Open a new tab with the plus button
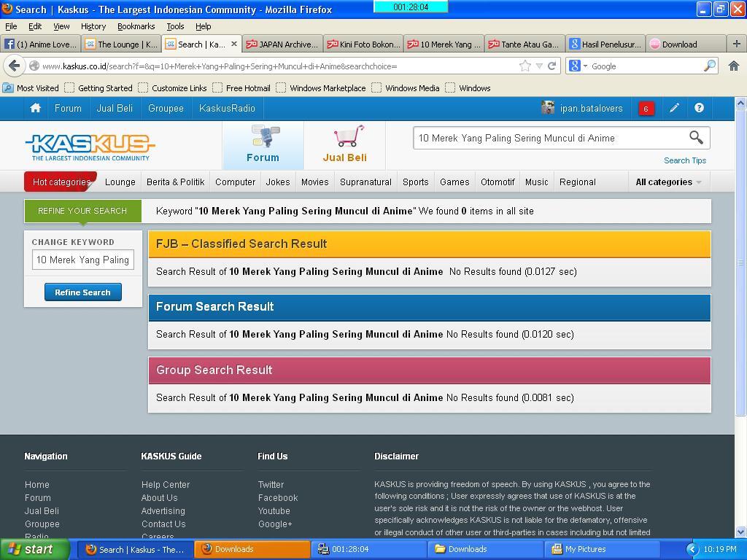This screenshot has height=560, width=747. 736,44
